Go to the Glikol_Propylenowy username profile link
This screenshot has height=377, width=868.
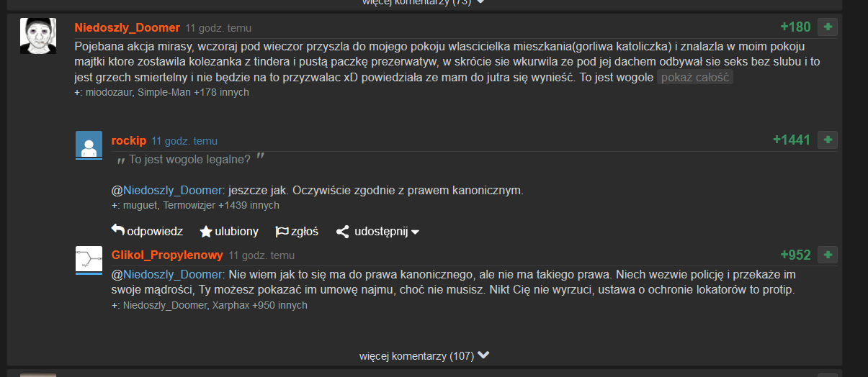click(167, 255)
